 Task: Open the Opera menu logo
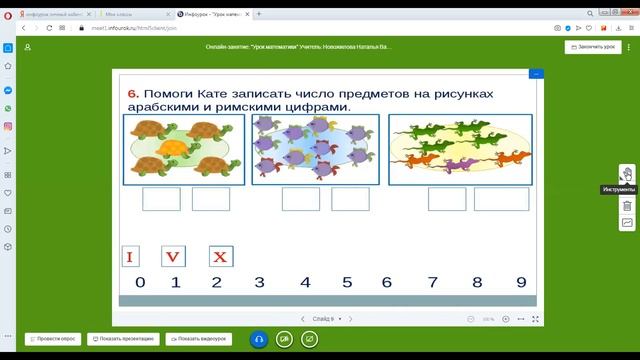[x=8, y=16]
